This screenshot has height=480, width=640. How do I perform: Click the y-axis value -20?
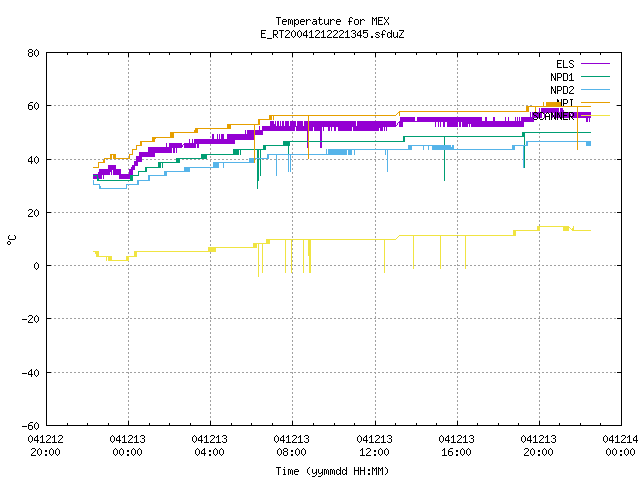[31, 319]
